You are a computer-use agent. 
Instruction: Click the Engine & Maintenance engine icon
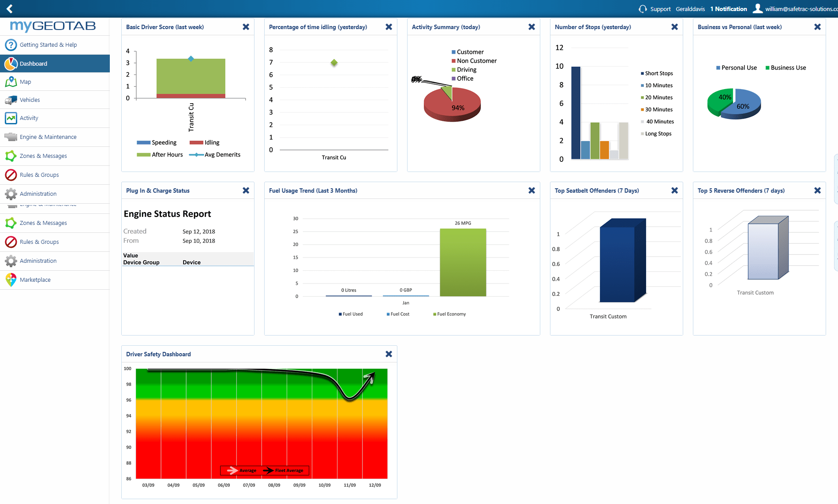[11, 137]
